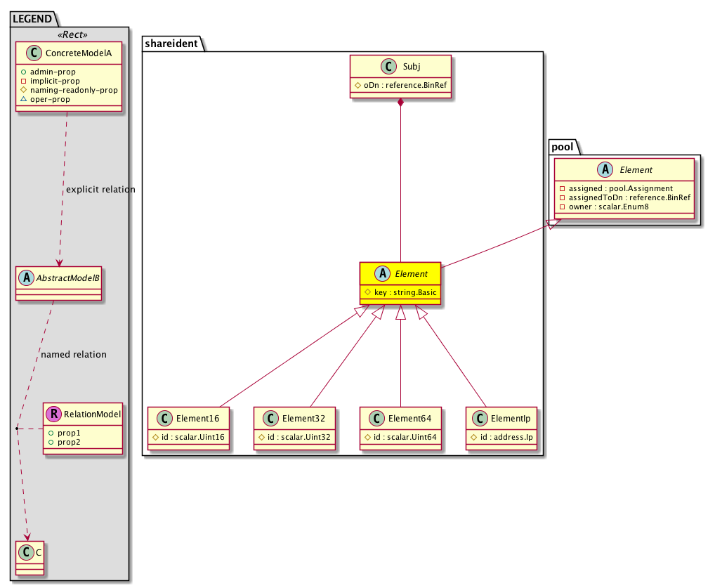Click the class icon of bottom legend class C
This screenshot has width=715, height=588.
point(27,553)
